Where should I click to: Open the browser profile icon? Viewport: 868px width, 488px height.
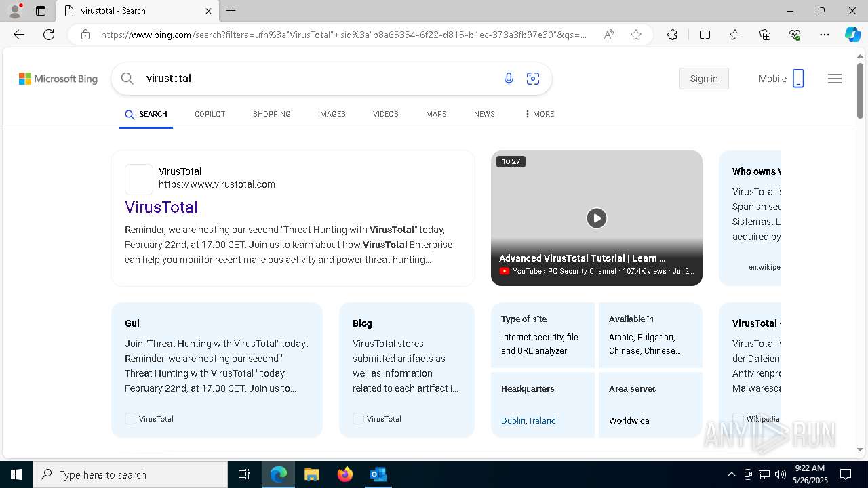pos(15,10)
